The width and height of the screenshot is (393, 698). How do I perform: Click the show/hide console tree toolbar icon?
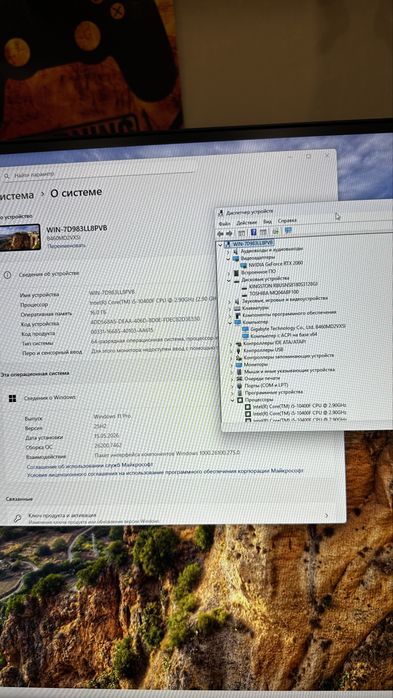pos(241,232)
